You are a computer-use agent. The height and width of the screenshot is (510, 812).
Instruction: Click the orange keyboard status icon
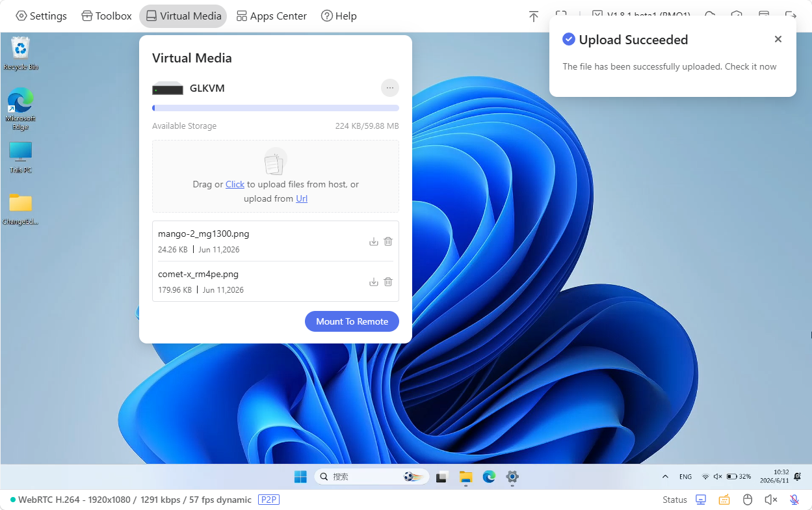(724, 500)
